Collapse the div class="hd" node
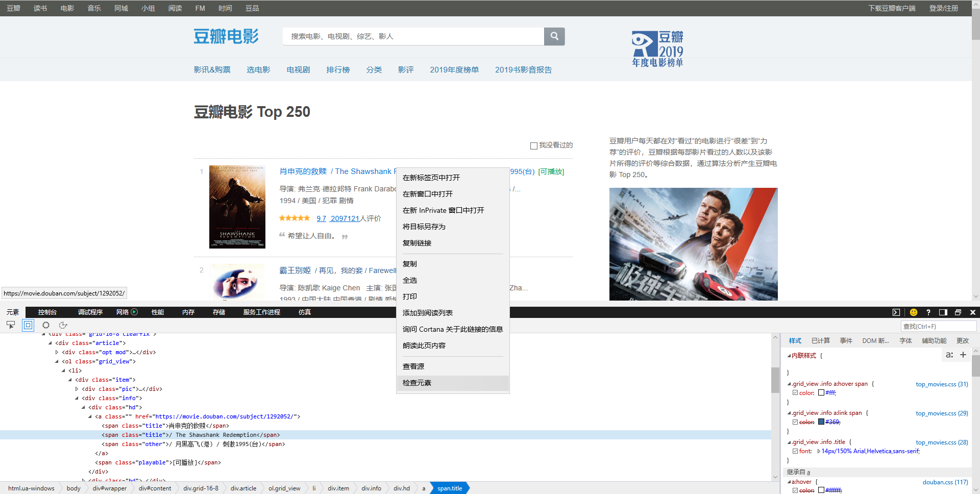The width and height of the screenshot is (980, 494). [x=83, y=407]
